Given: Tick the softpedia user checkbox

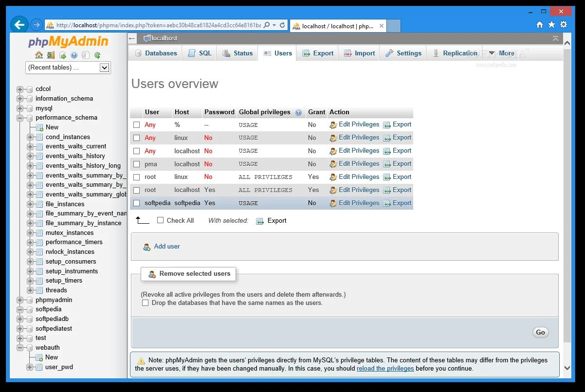Looking at the screenshot, I should click(x=137, y=203).
